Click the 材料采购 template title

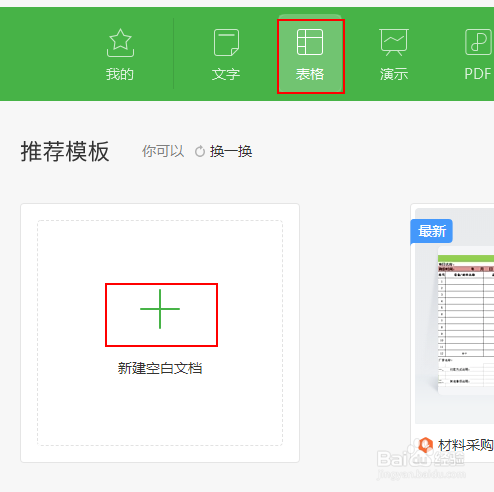pos(465,445)
